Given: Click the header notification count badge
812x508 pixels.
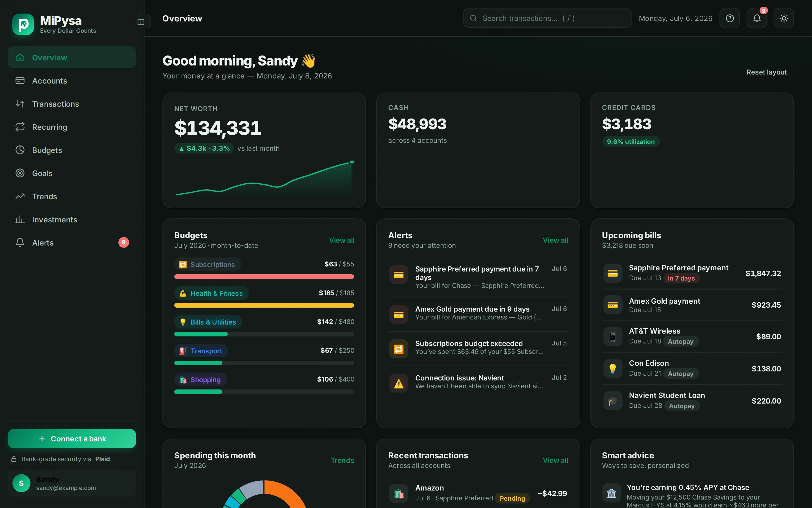Looking at the screenshot, I should [763, 11].
